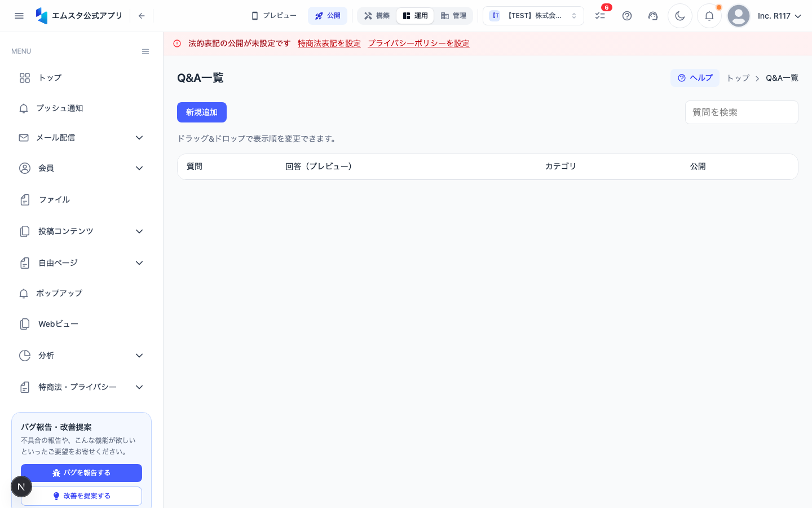Click the カテゴリ column header

click(x=561, y=167)
